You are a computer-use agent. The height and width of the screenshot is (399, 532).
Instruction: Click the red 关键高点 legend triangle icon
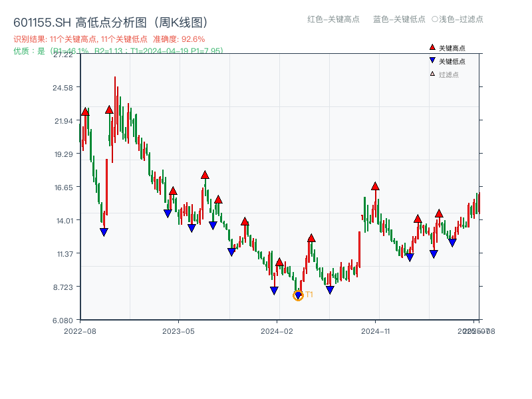(432, 47)
